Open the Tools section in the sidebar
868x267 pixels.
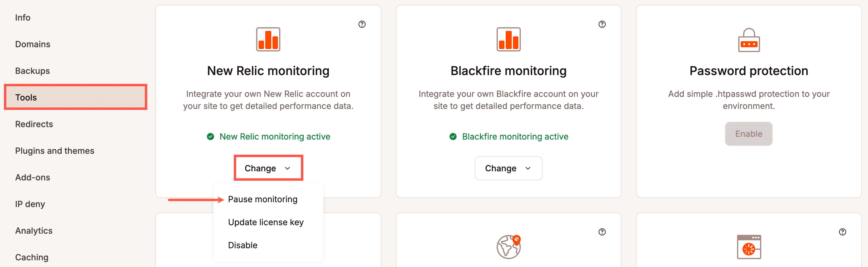(26, 97)
